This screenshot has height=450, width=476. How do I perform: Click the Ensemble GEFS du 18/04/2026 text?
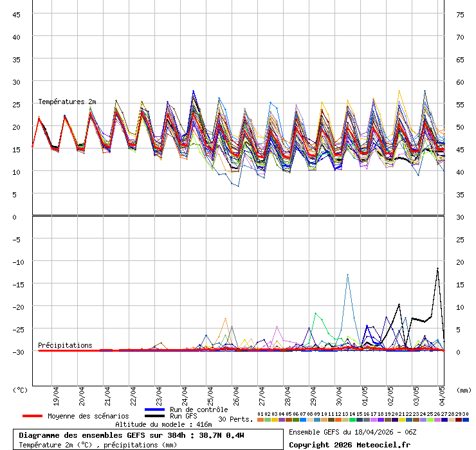[352, 432]
